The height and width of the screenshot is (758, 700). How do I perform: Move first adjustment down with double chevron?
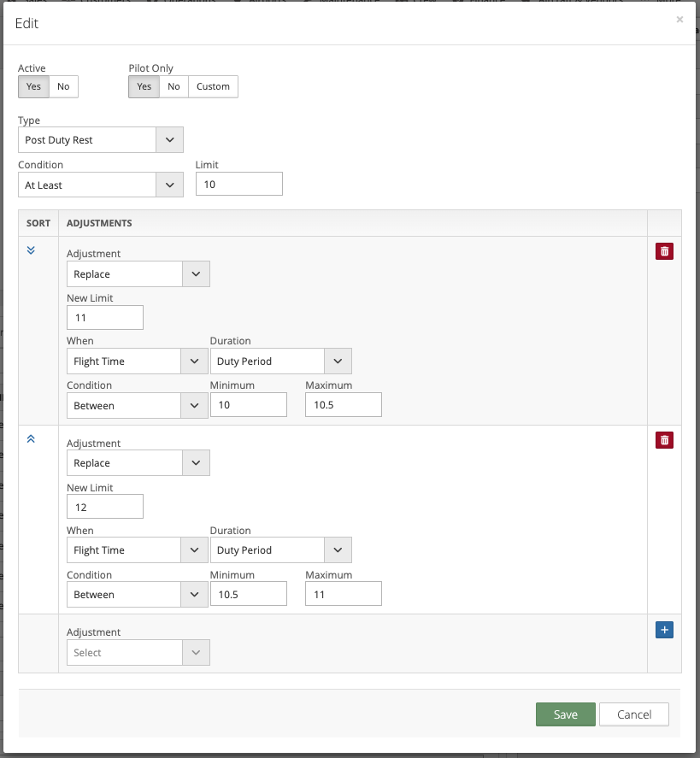click(x=31, y=250)
